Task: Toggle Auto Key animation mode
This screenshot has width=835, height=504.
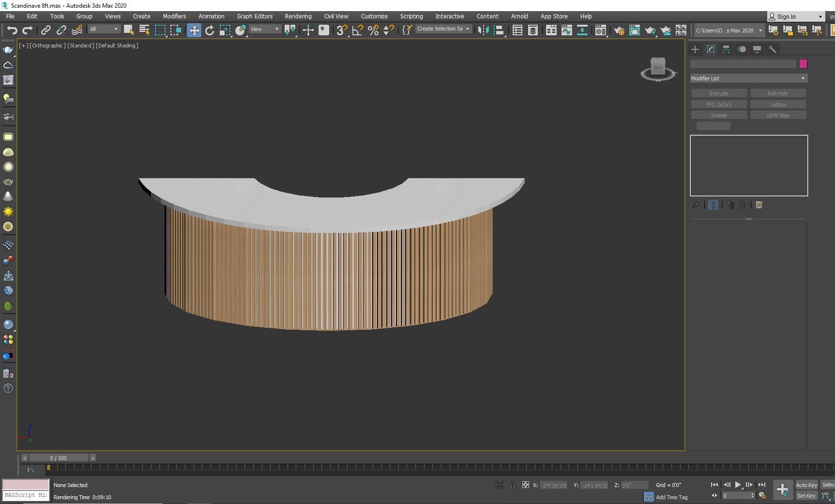Action: 806,485
